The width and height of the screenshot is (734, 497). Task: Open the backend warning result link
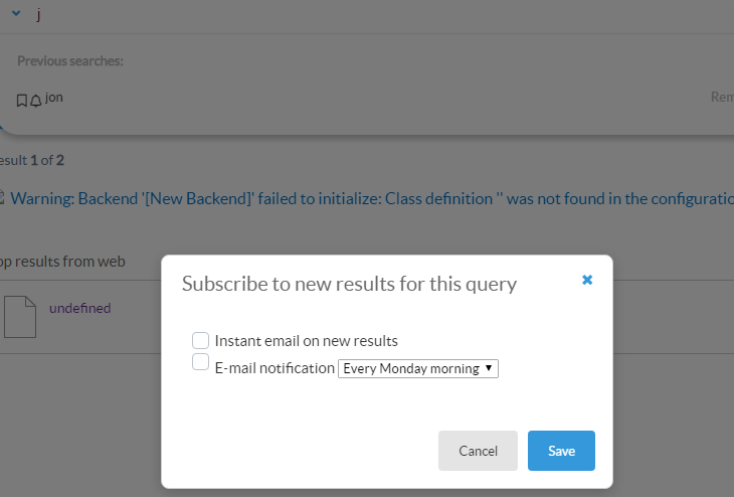pyautogui.click(x=370, y=198)
